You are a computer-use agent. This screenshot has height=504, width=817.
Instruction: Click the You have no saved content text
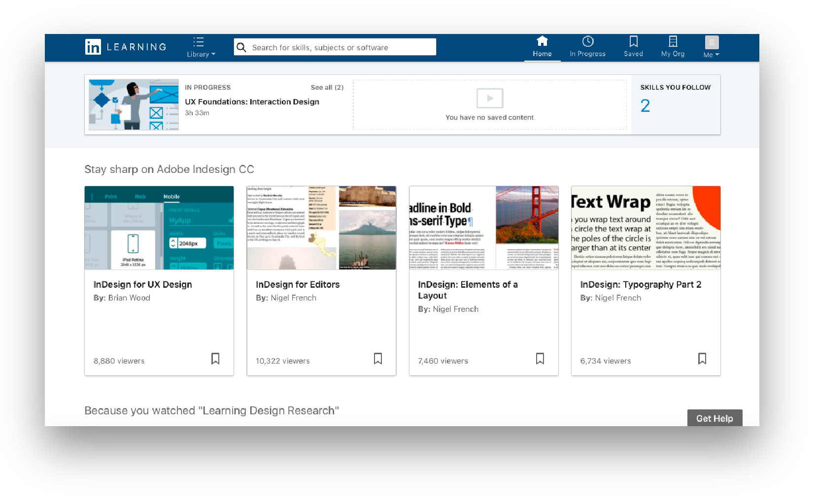[490, 117]
